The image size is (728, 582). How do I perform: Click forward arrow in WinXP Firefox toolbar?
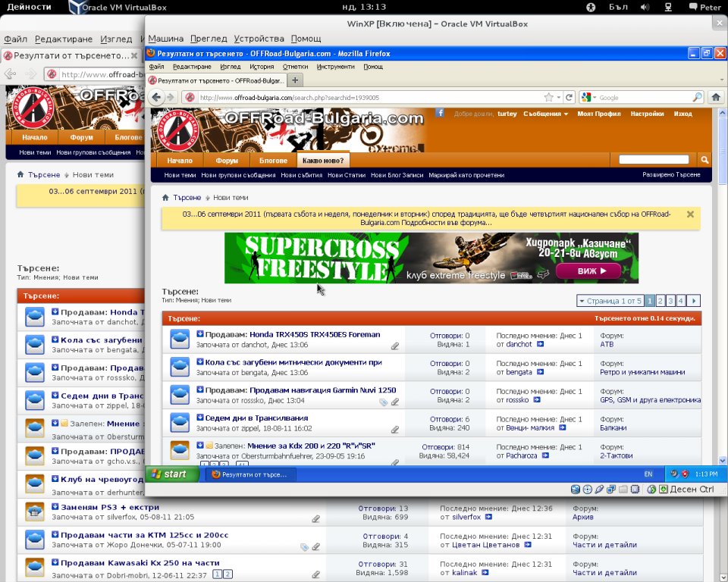coord(171,97)
